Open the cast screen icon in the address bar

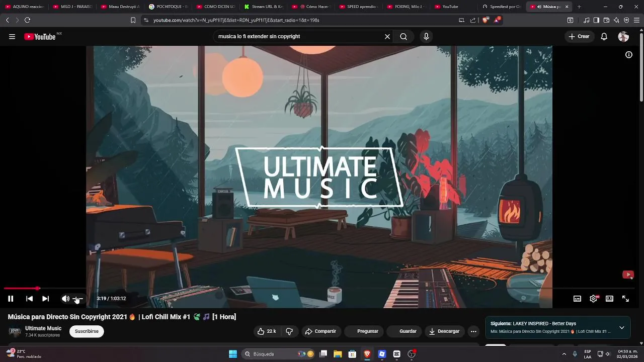[x=461, y=20]
